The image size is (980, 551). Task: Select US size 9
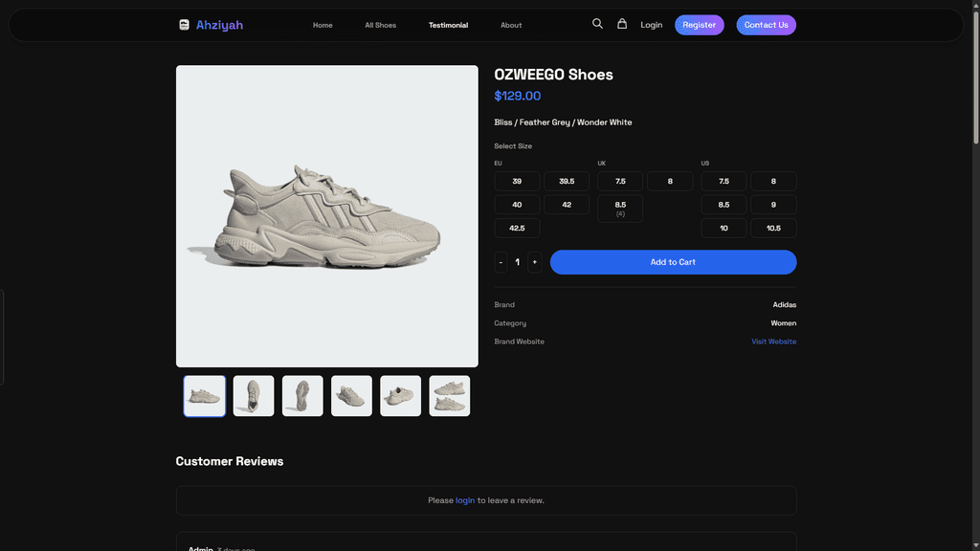(x=773, y=205)
